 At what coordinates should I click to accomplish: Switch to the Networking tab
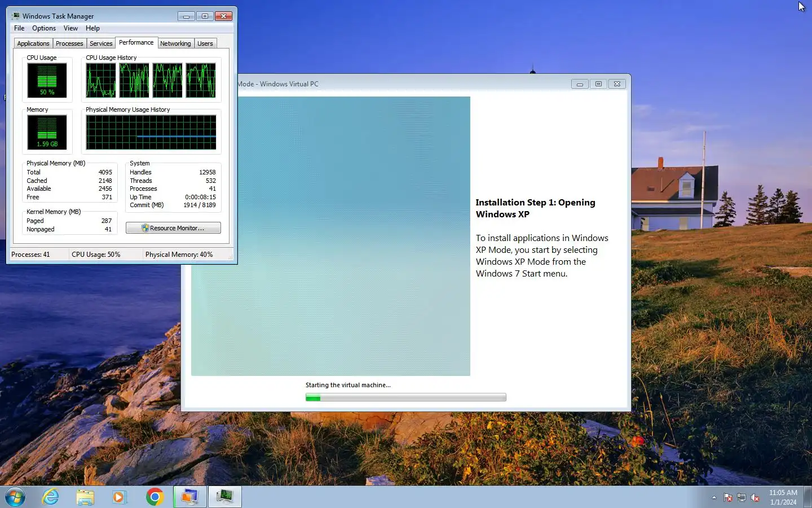click(175, 43)
